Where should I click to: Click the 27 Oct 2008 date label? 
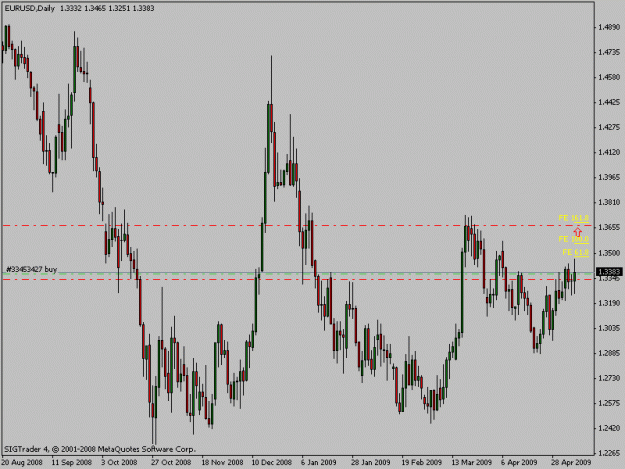(x=171, y=462)
